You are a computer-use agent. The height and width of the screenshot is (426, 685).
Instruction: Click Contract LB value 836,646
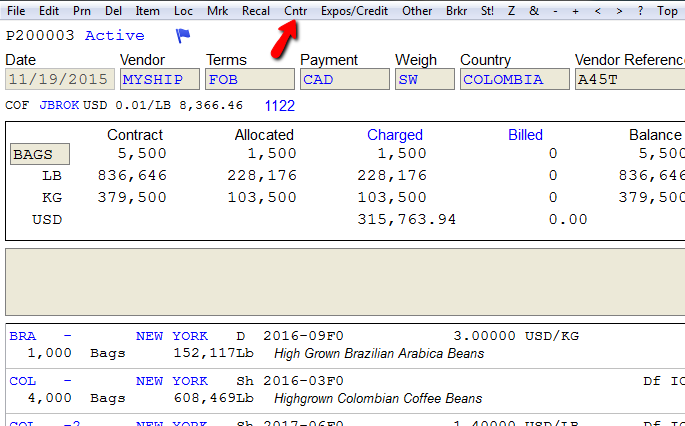click(x=132, y=175)
